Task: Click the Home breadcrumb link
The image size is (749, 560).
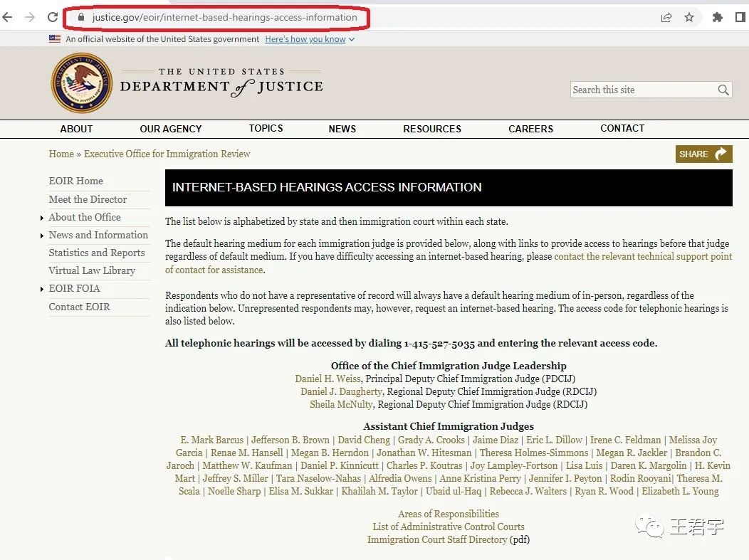Action: pos(61,154)
